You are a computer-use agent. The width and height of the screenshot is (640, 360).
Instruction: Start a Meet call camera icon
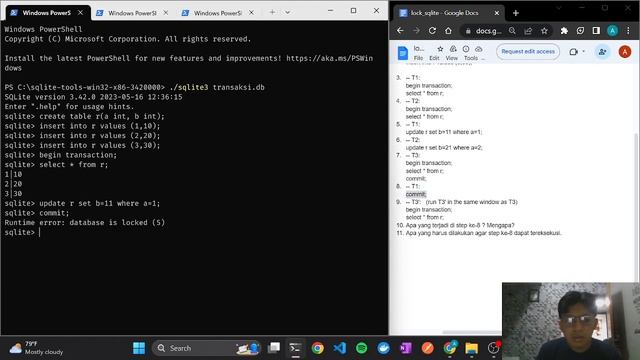coord(573,52)
